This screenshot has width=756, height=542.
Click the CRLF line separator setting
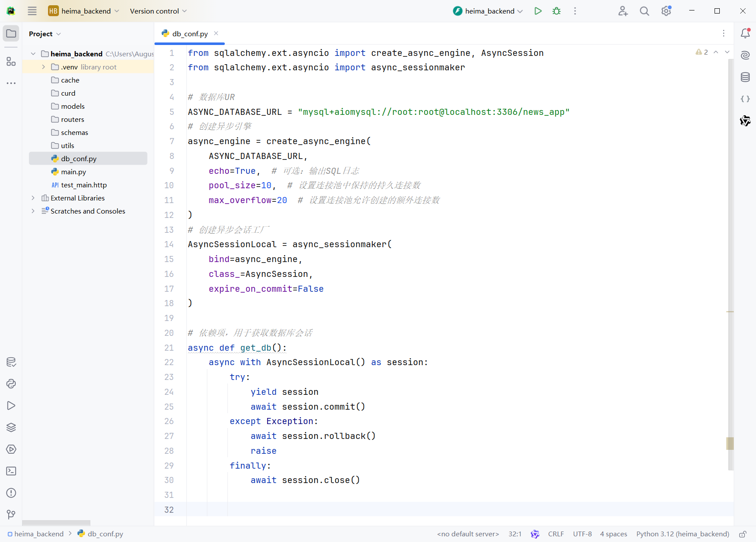click(556, 534)
